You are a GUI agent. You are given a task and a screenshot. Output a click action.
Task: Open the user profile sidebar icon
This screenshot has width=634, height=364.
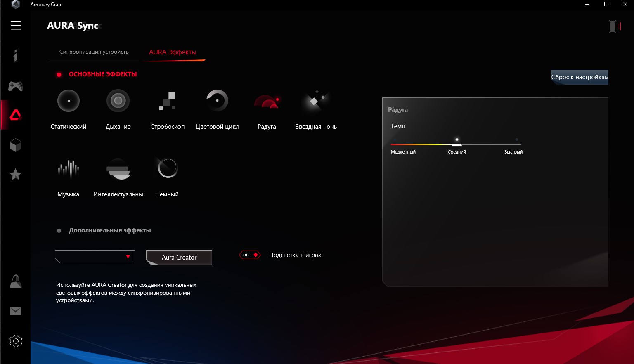pos(16,282)
